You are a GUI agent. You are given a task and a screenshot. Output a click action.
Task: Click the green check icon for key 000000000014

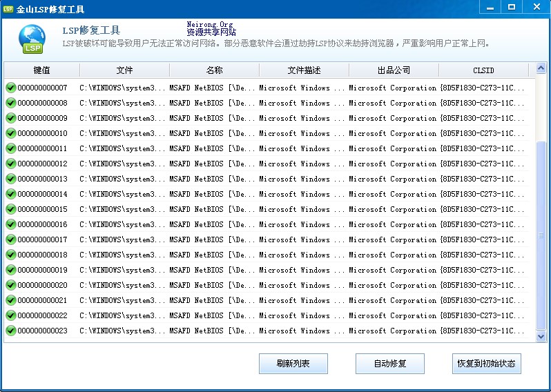[x=11, y=194]
